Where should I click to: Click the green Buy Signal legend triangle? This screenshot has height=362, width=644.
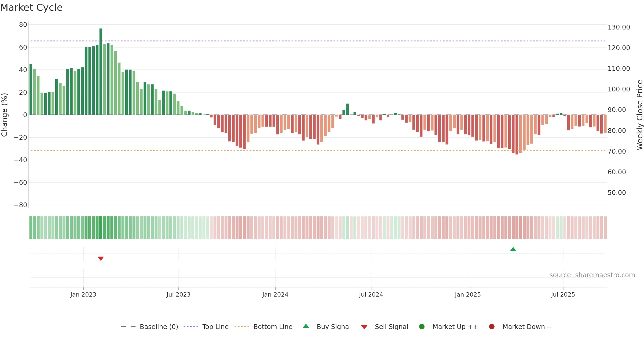306,326
